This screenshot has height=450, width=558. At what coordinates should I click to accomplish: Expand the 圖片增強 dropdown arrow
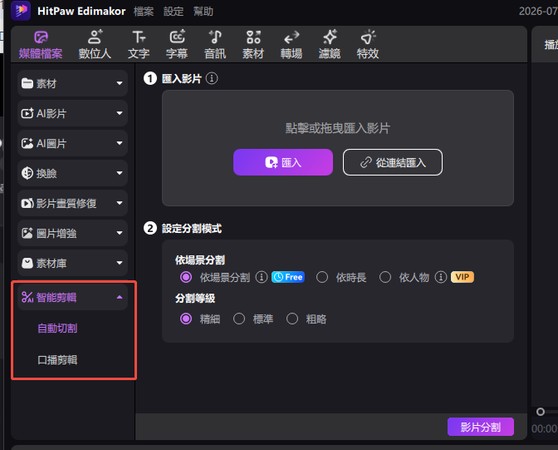coord(120,233)
